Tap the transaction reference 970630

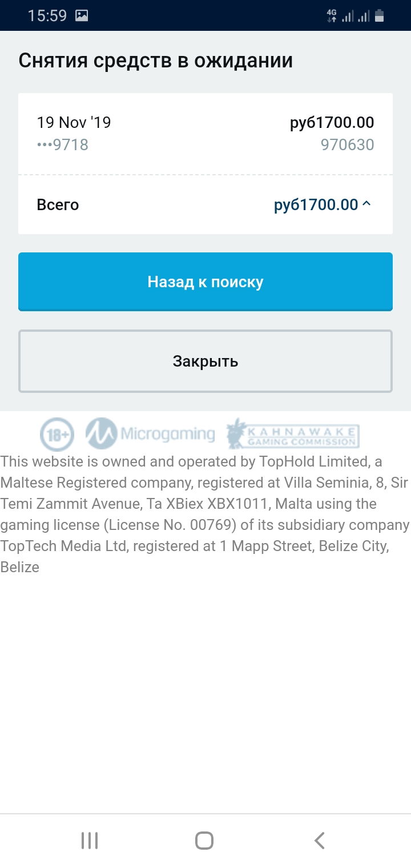tap(348, 145)
